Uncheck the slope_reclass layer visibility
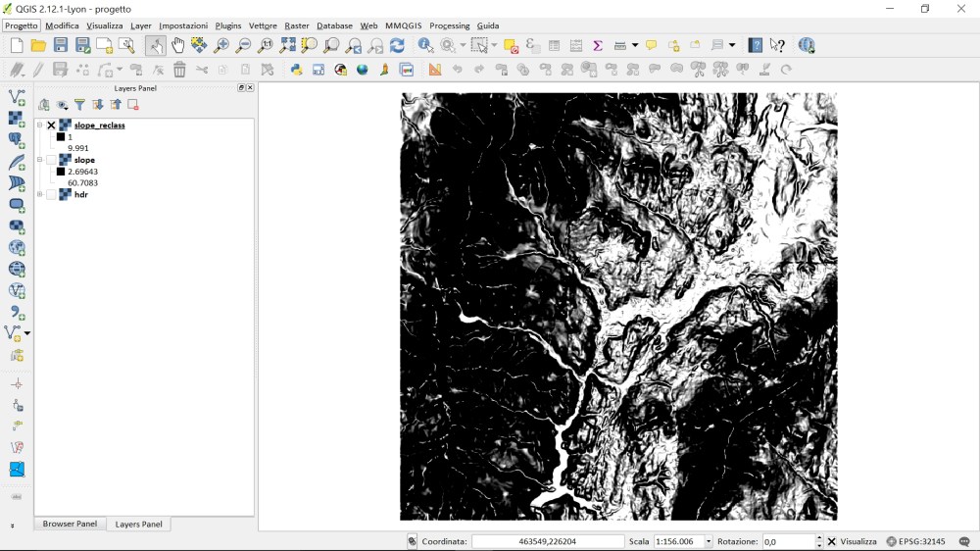This screenshot has height=551, width=980. coord(52,125)
